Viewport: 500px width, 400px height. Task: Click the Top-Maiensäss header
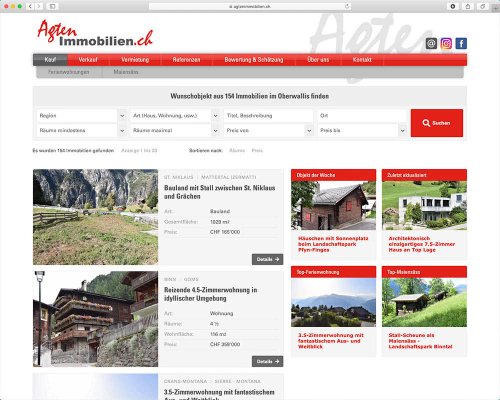click(x=424, y=272)
